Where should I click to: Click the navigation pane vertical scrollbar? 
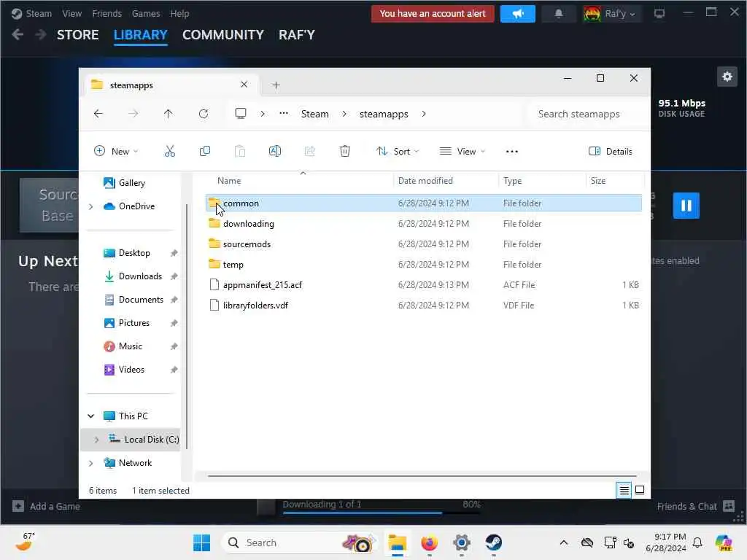point(187,326)
